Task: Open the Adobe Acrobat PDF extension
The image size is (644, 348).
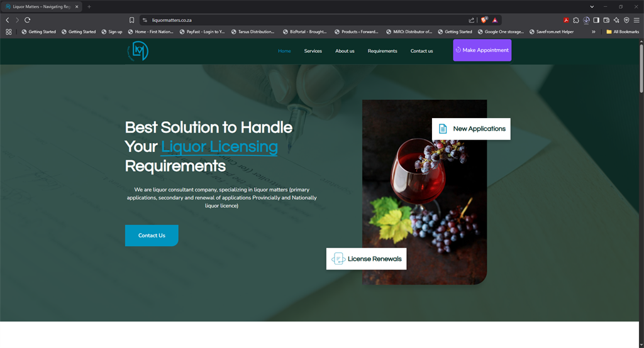Action: click(566, 20)
